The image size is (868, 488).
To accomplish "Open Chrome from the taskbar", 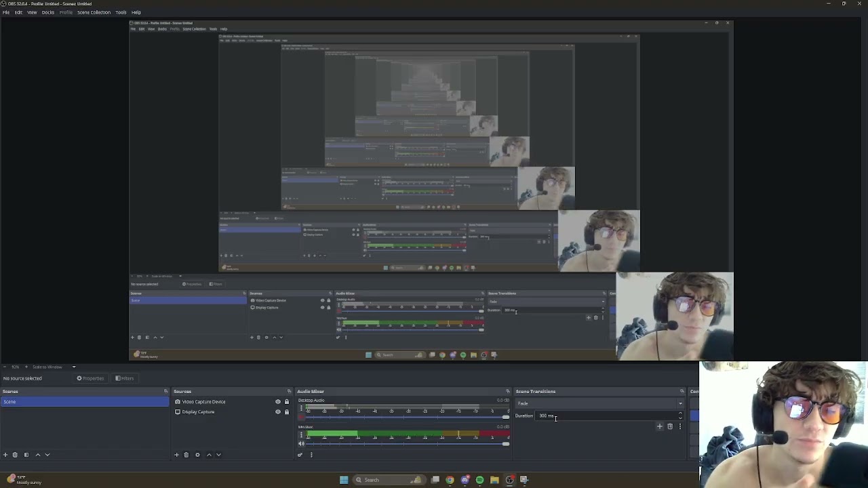I will point(450,480).
